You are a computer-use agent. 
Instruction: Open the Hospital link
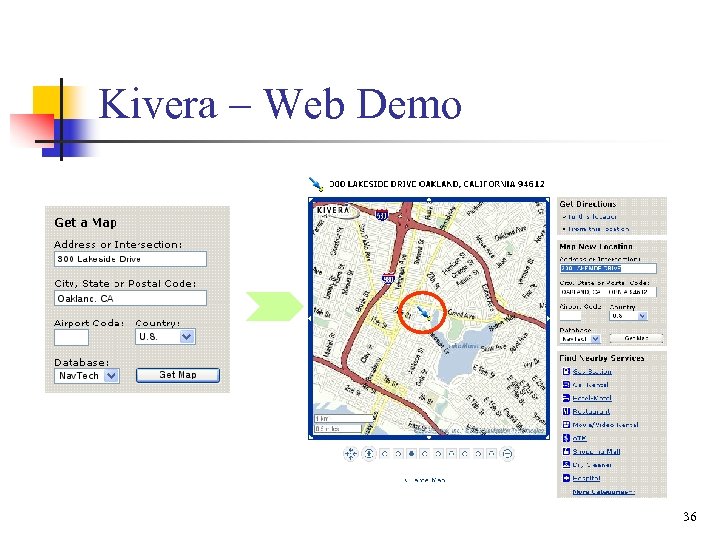coord(586,478)
